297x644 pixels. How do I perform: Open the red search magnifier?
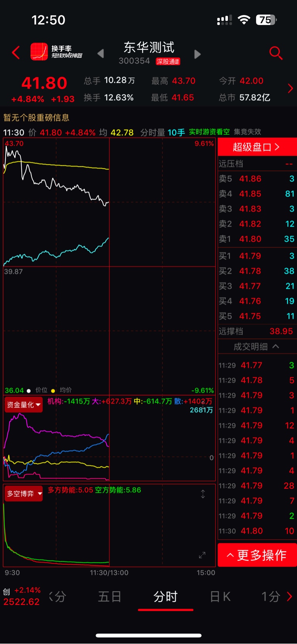[276, 53]
